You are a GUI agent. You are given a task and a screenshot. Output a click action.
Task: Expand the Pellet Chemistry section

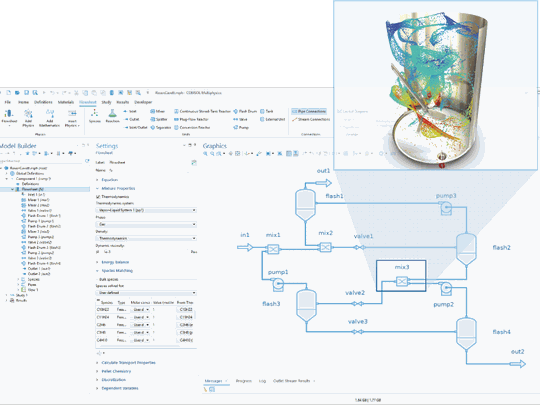point(113,371)
